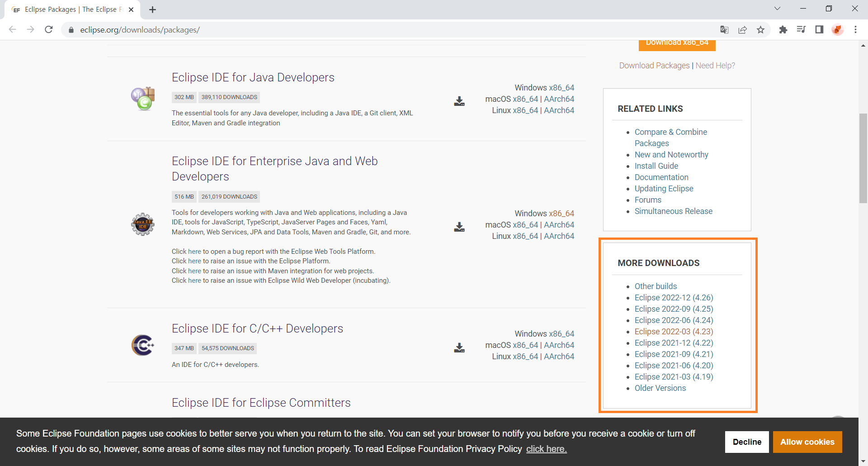Image resolution: width=868 pixels, height=466 pixels.
Task: Open Eclipse 2021-06 (4.20) link
Action: 674,366
